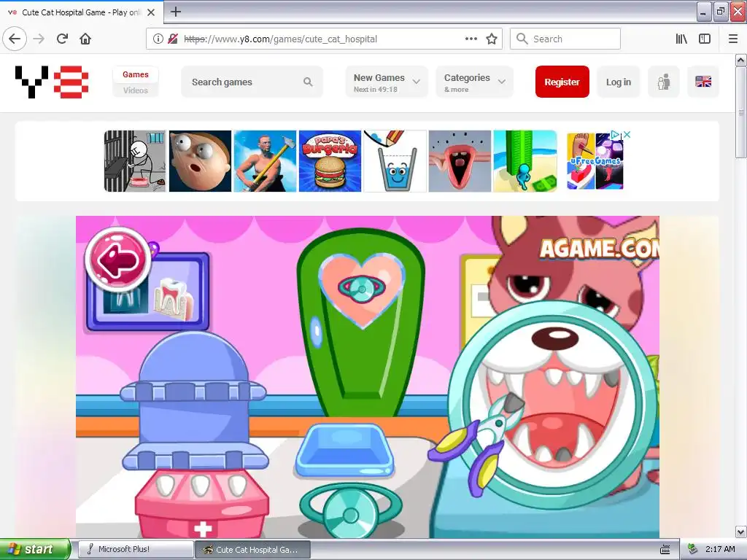This screenshot has width=747, height=560.
Task: Focus the Search games input field
Action: pos(252,82)
